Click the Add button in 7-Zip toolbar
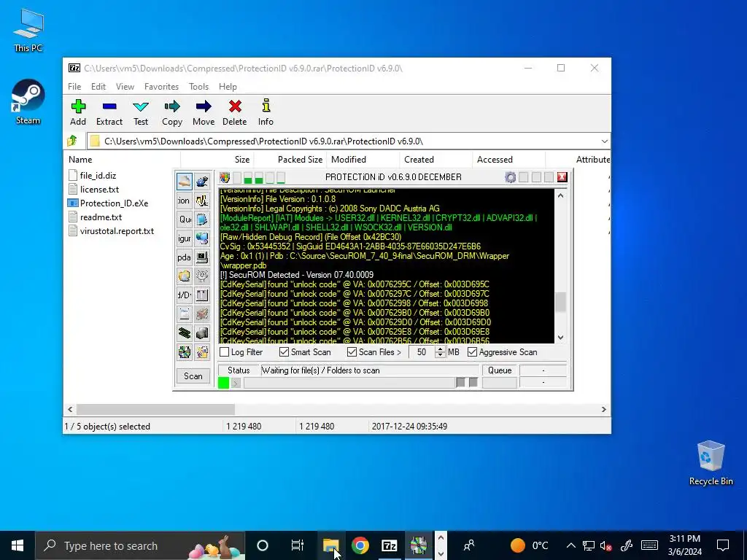The height and width of the screenshot is (560, 747). click(78, 113)
